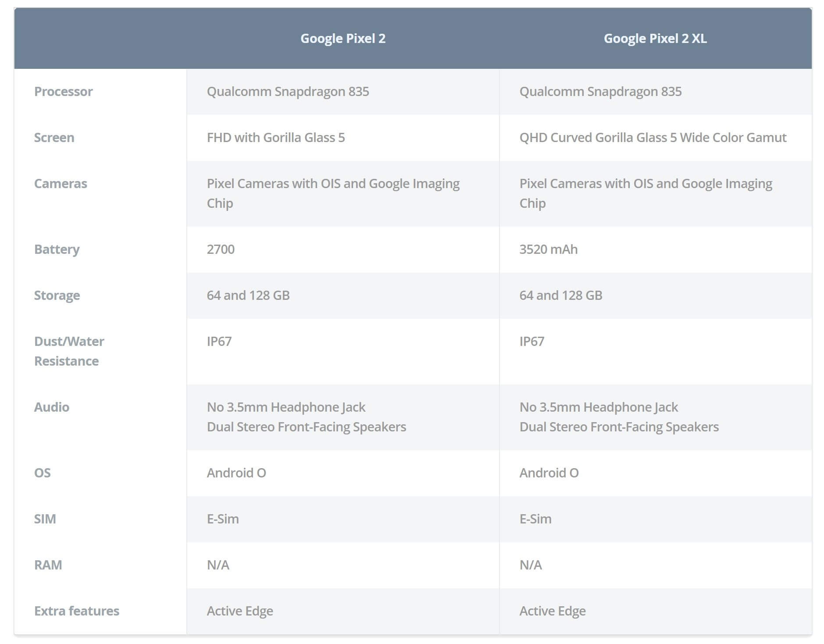
Task: Select the 3520 mAh battery value
Action: pyautogui.click(x=548, y=249)
